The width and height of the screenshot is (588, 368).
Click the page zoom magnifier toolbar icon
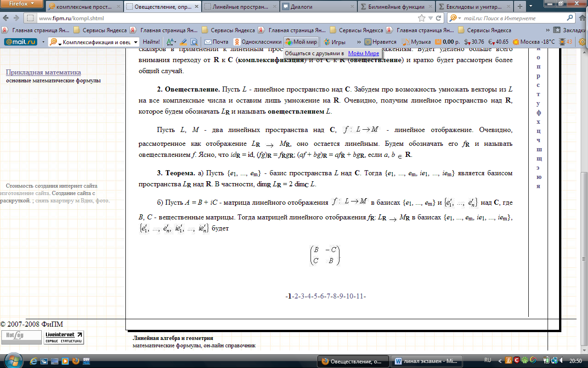click(x=194, y=42)
